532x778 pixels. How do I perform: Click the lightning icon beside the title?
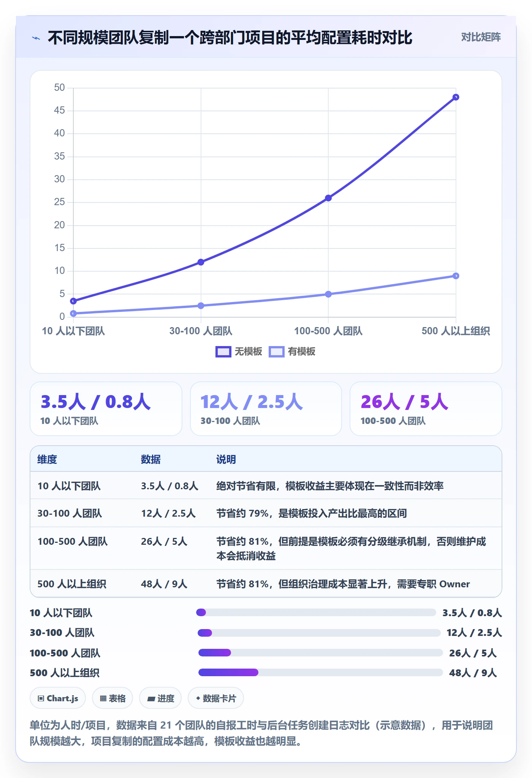point(36,38)
